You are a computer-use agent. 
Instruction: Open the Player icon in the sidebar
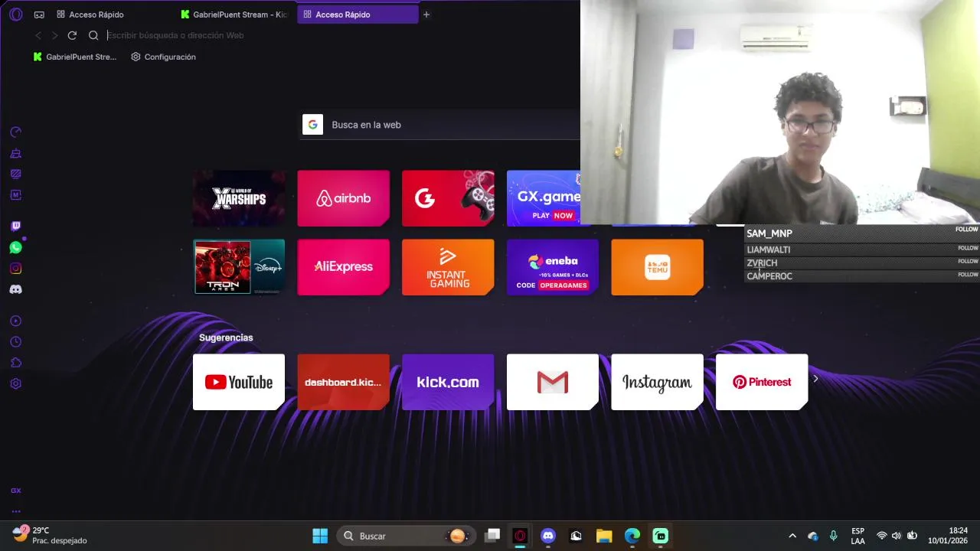click(x=15, y=321)
